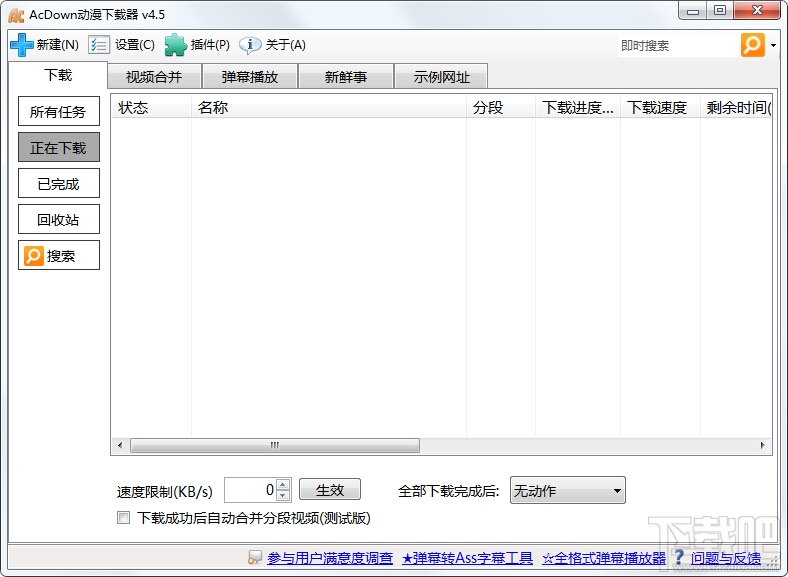Viewport: 788px width, 577px height.
Task: Minimize the AcDown window
Action: [x=693, y=11]
